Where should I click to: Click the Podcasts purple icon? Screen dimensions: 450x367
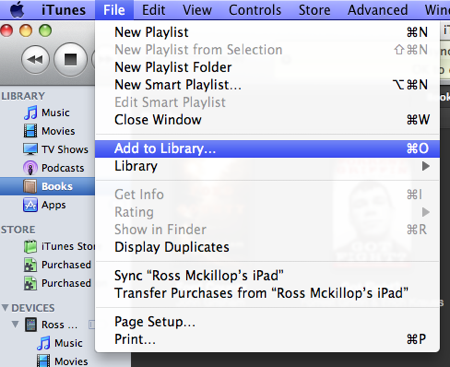pos(30,168)
